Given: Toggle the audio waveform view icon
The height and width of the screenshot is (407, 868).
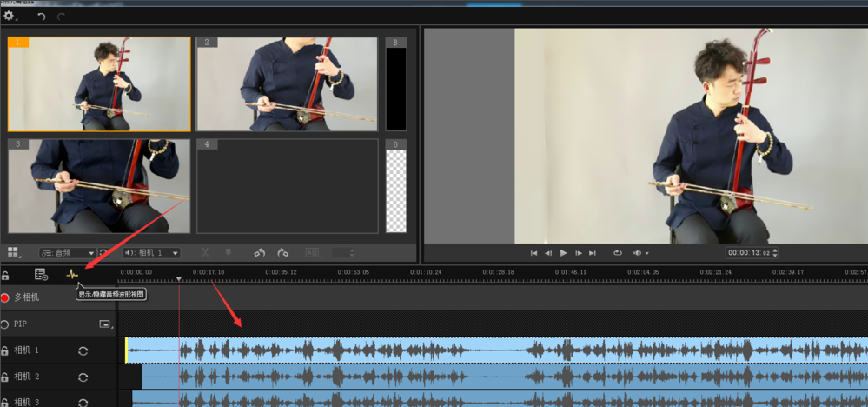Looking at the screenshot, I should tap(73, 275).
